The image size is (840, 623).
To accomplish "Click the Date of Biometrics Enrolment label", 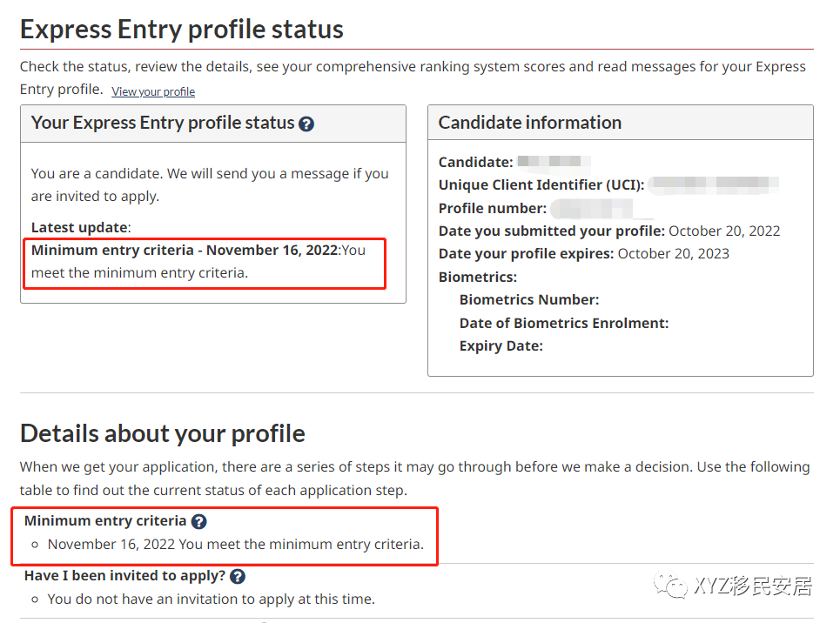I will click(564, 323).
